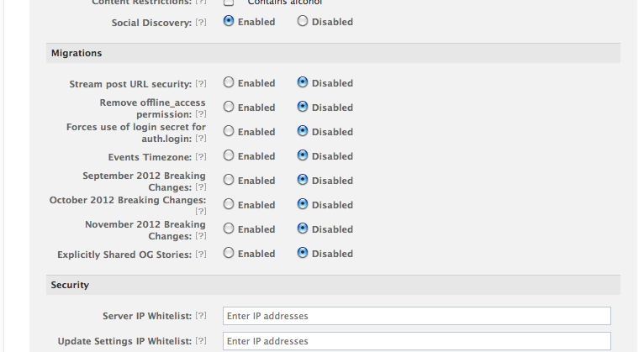Screen dimensions: 644x352
Task: Open help tooltip for Events Timezone
Action: pos(200,157)
